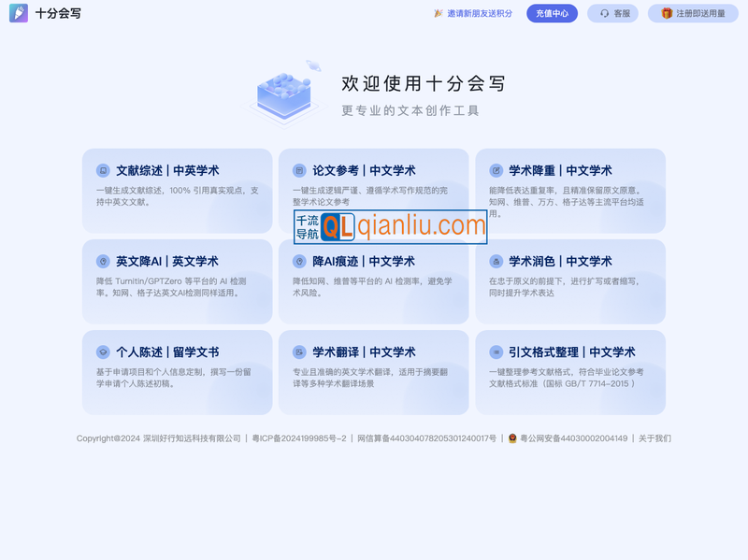Open the 充值中心 button
Viewport: 748px width, 560px height.
click(552, 14)
